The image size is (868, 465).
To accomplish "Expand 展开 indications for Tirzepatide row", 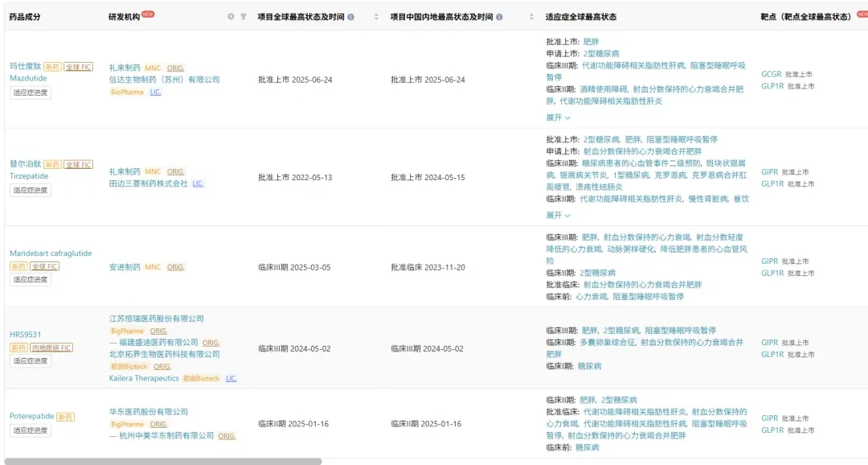I will tap(558, 215).
